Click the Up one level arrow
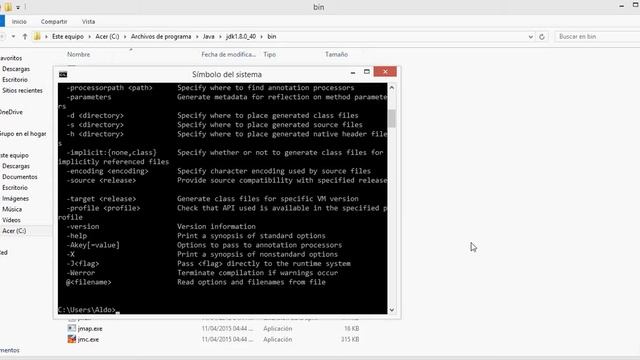The height and width of the screenshot is (360, 640). point(25,37)
